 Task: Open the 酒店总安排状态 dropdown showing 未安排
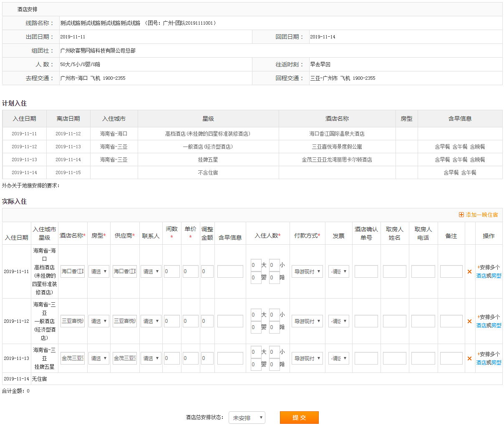(247, 418)
